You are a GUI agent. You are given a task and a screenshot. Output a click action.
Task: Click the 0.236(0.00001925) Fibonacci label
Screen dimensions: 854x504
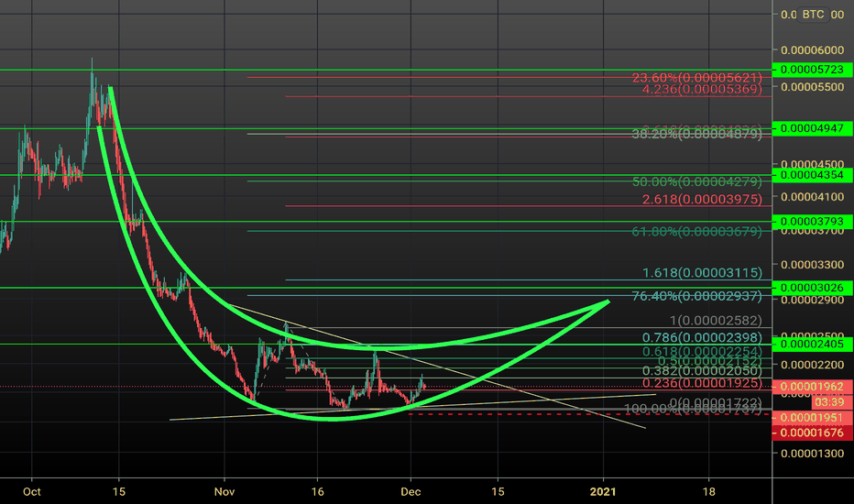click(702, 383)
